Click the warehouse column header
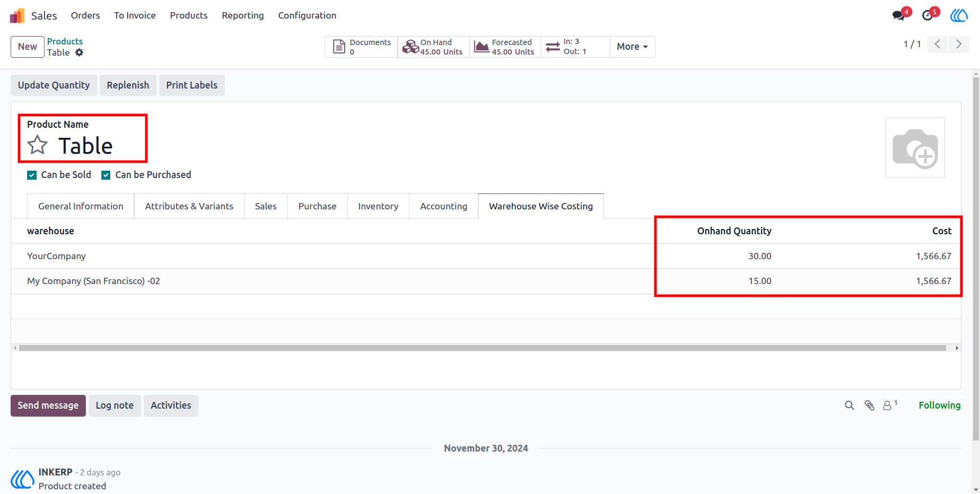Viewport: 980px width, 494px height. click(50, 231)
